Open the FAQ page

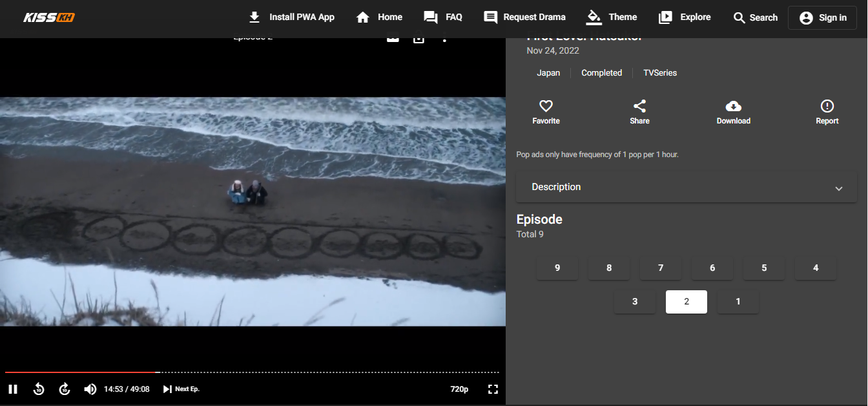click(x=443, y=17)
